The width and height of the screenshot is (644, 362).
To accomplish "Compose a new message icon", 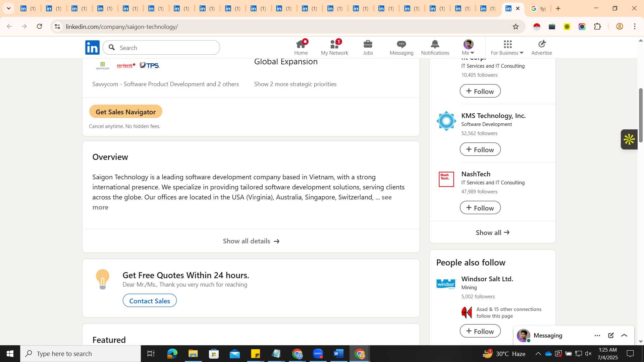I will tap(611, 336).
